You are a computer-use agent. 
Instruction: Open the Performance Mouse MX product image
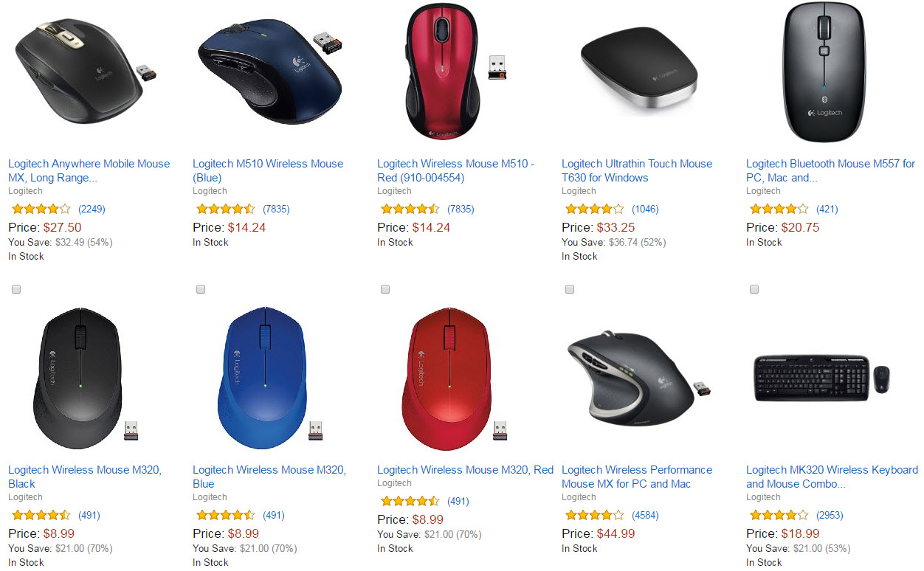point(640,378)
